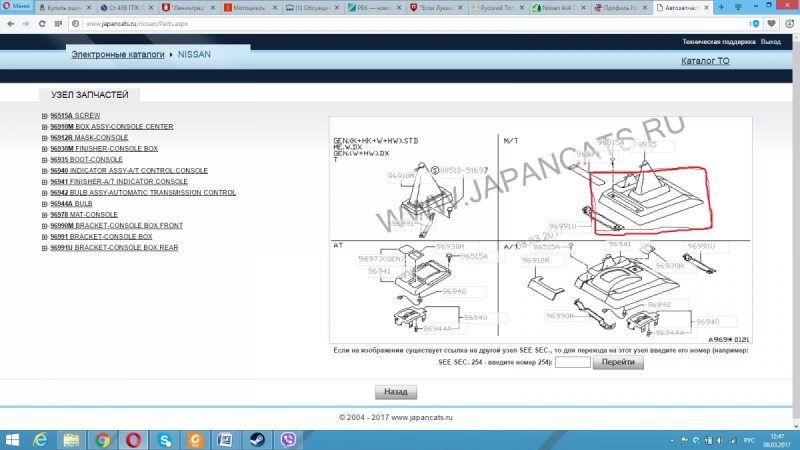Click the parts diagram image

tap(540, 230)
